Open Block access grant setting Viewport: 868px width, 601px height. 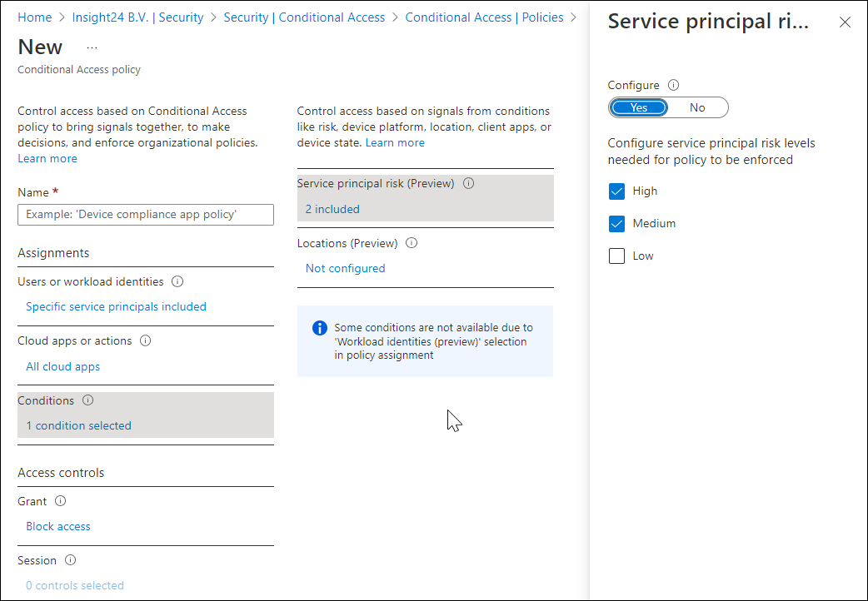pyautogui.click(x=58, y=526)
